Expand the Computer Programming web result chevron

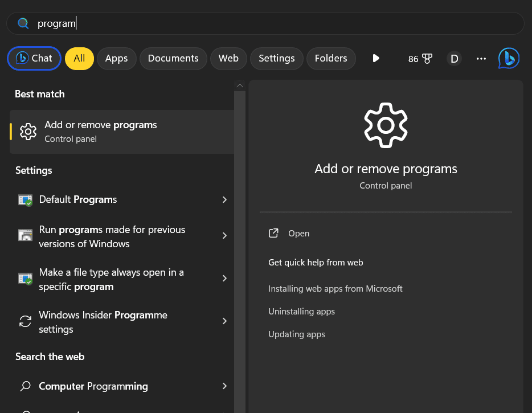(224, 386)
